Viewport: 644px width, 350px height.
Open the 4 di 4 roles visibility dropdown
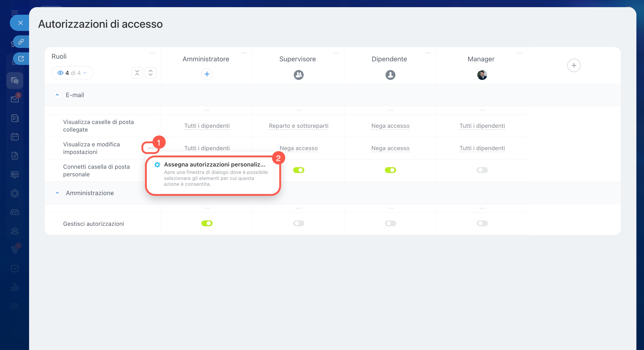click(72, 73)
